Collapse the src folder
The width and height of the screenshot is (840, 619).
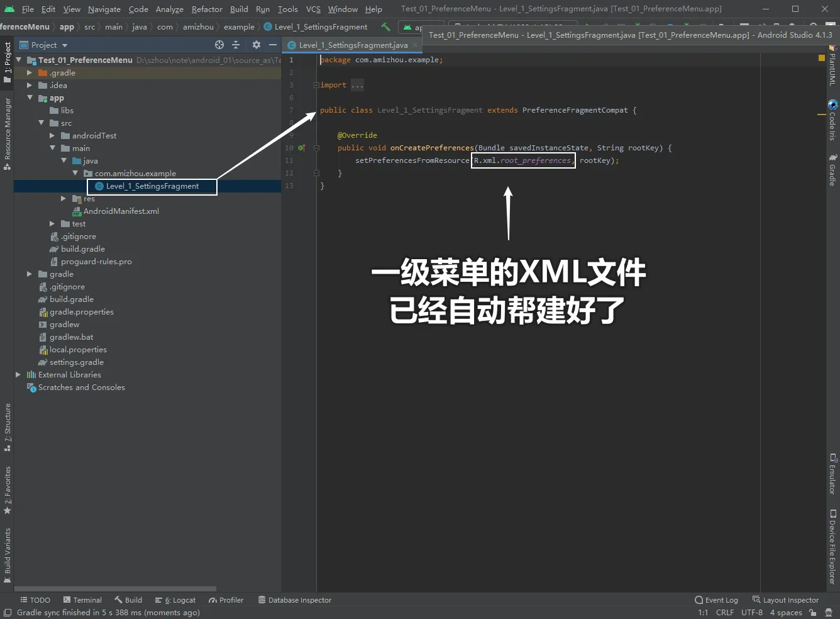click(x=41, y=123)
